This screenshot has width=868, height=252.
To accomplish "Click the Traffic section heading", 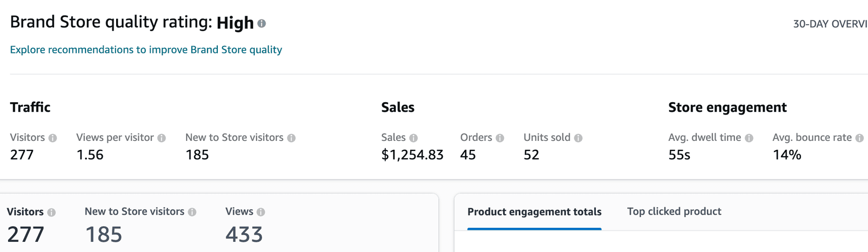I will click(30, 107).
